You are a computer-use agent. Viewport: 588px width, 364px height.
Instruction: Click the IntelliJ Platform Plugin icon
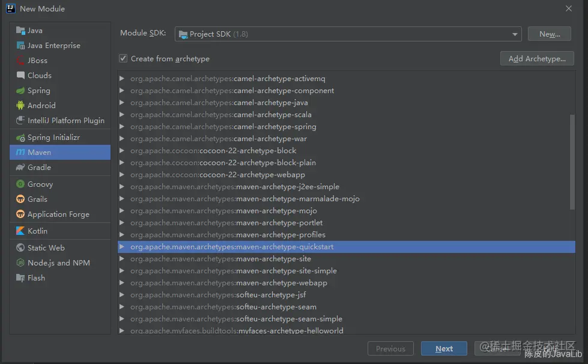(x=20, y=120)
